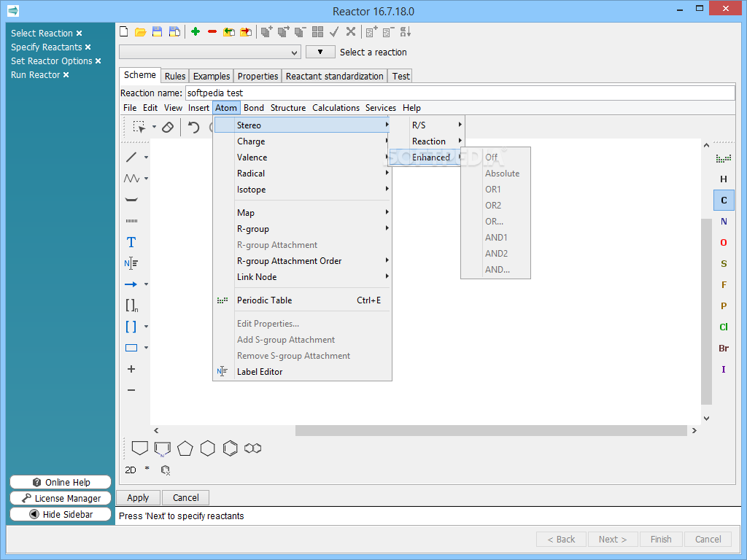
Task: Select Hydrogen atom in the atom bar
Action: pos(724,179)
